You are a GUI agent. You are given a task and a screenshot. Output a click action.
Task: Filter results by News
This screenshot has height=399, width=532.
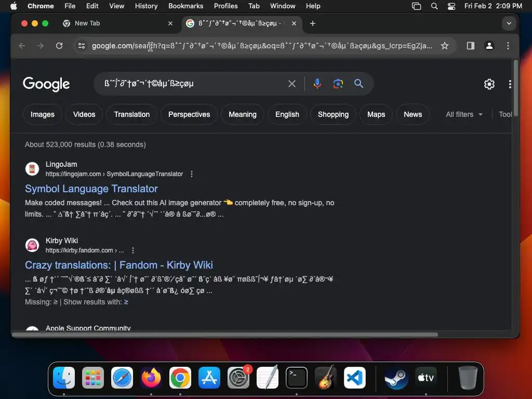click(x=413, y=115)
